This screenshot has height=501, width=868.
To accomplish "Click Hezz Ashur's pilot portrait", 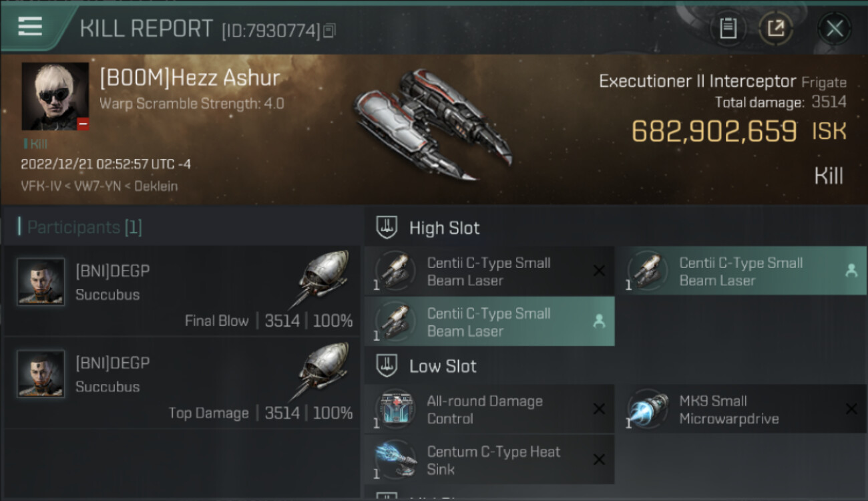I will [x=55, y=96].
